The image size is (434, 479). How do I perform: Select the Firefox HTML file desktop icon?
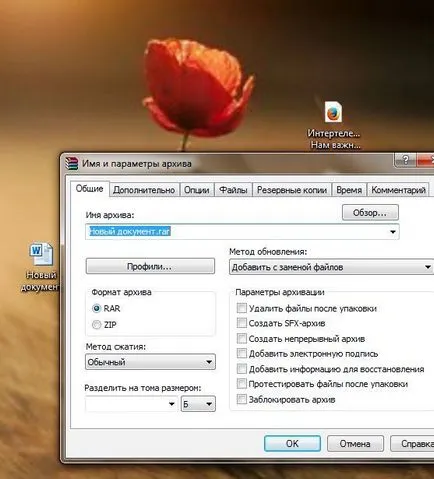333,113
